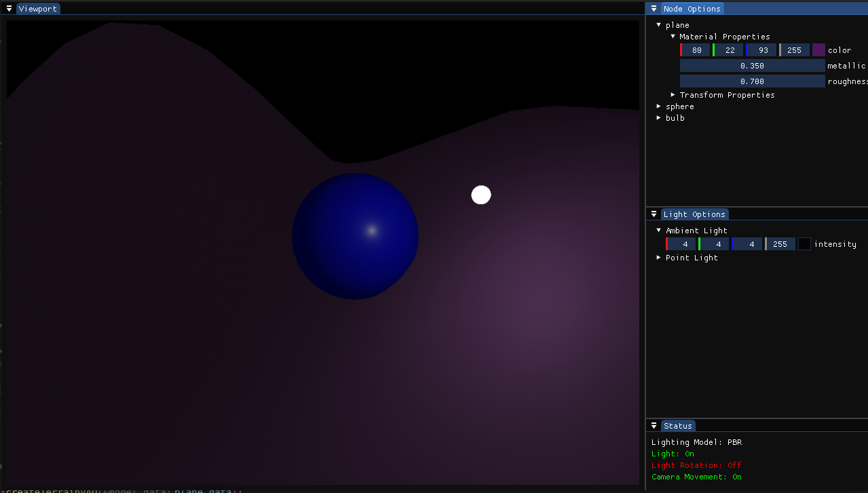
Task: Collapse the Light Options window arrow
Action: click(x=654, y=214)
